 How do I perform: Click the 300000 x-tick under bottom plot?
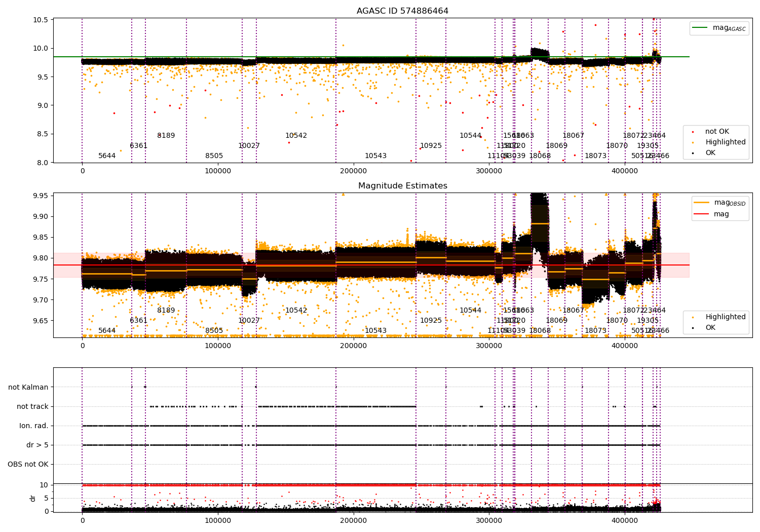click(489, 521)
